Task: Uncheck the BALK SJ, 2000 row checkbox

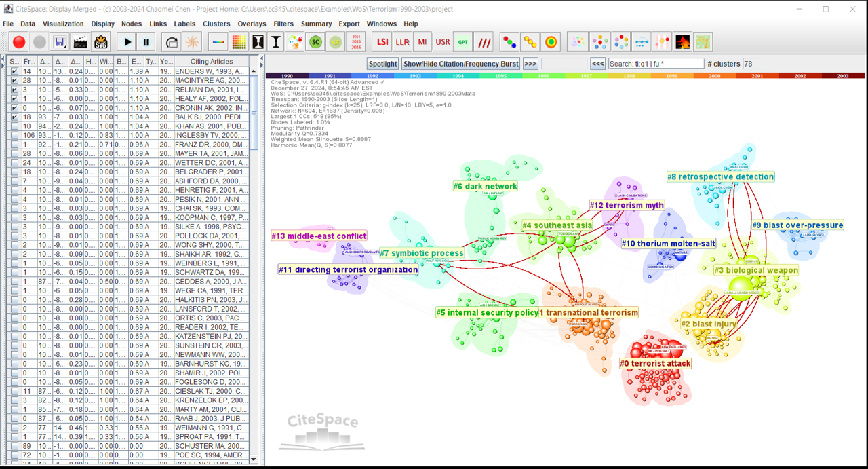Action: [x=14, y=117]
